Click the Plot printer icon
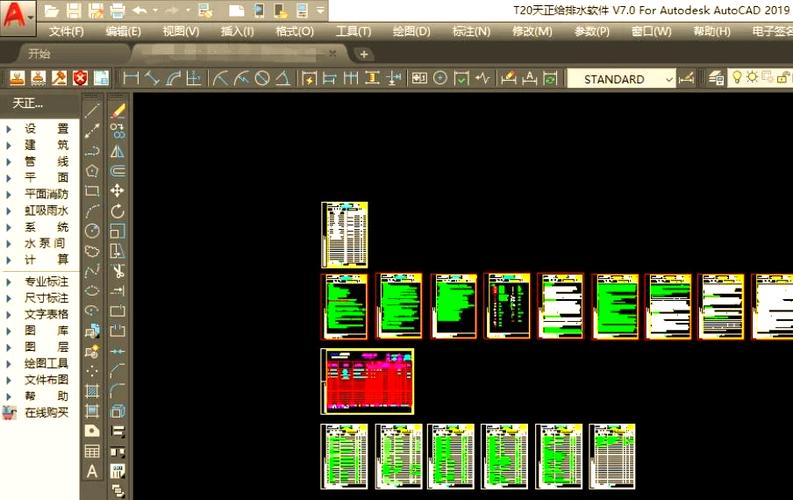 [117, 11]
